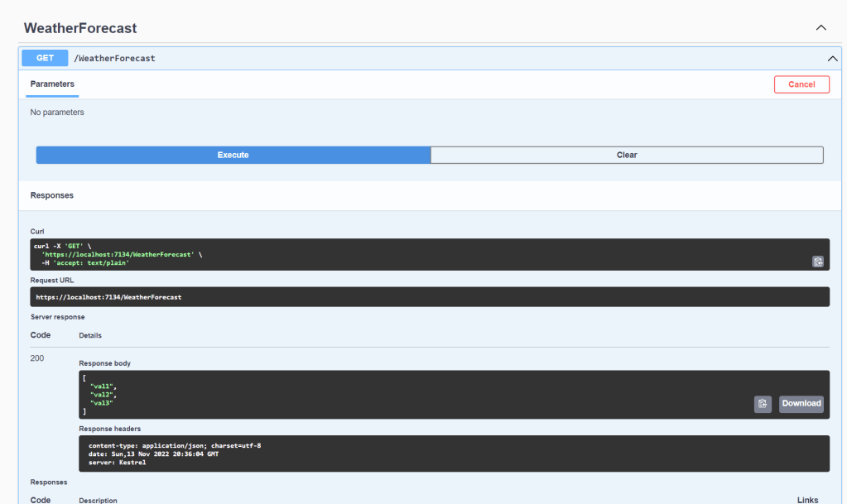Download the response body
Screen dimensions: 847x504
(x=801, y=404)
